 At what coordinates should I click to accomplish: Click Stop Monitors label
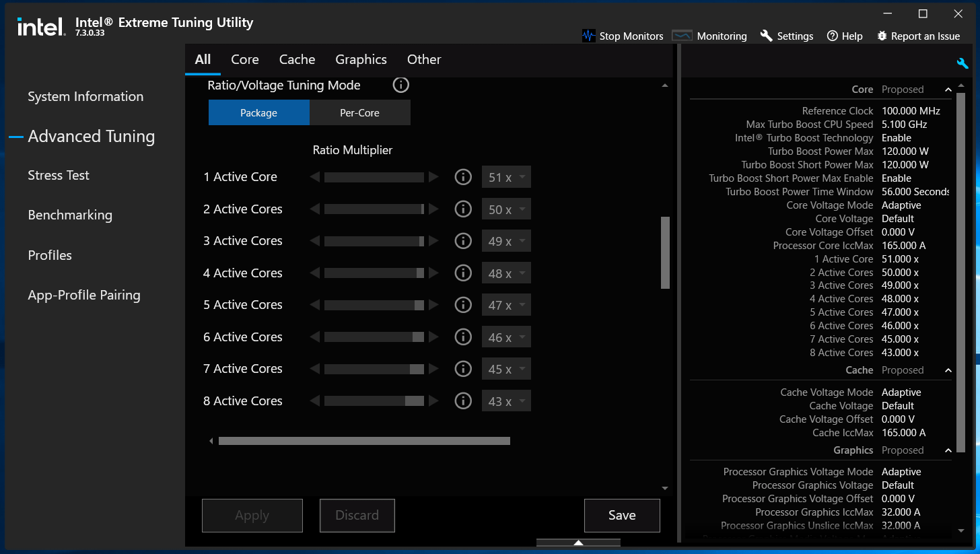(631, 36)
